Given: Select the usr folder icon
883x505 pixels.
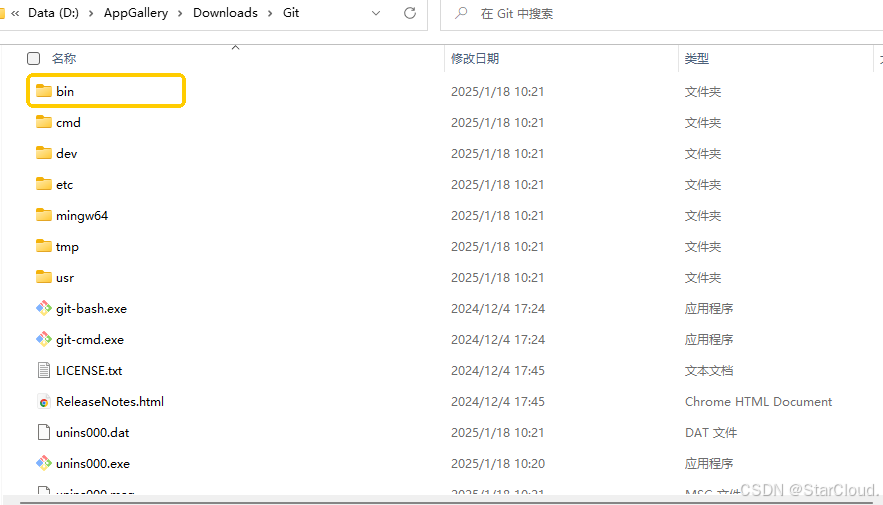Looking at the screenshot, I should 43,276.
